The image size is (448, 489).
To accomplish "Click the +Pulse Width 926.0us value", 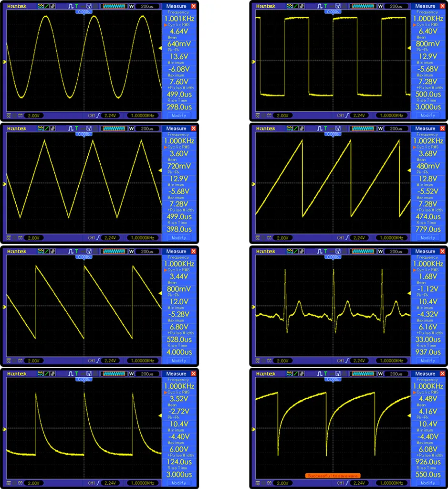I will (428, 462).
